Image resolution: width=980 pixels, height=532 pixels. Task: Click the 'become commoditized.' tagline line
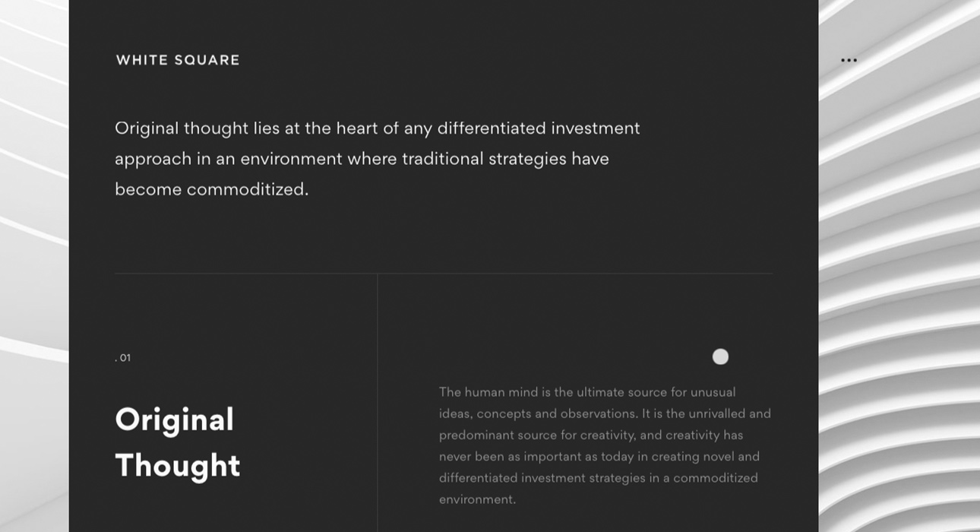211,189
